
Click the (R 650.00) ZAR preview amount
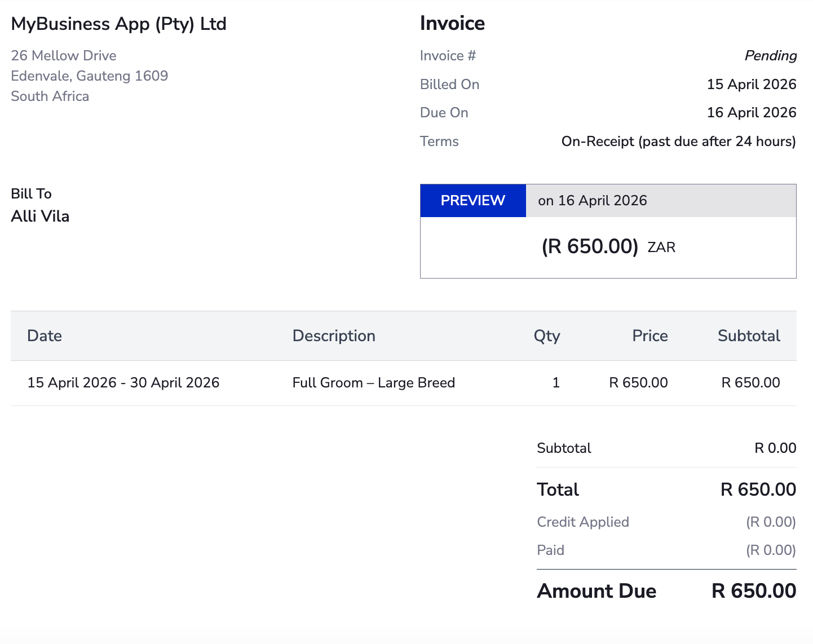608,247
